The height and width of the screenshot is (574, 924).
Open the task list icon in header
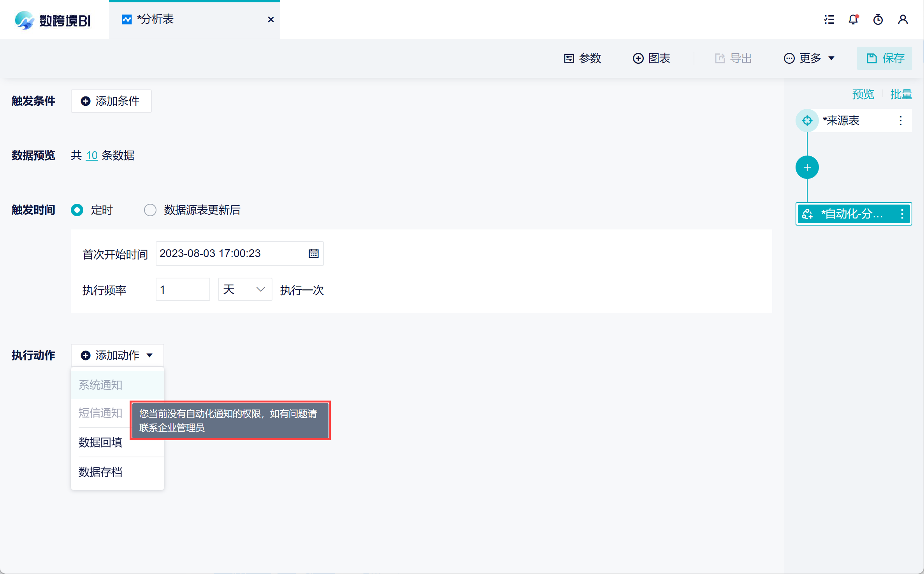tap(829, 19)
